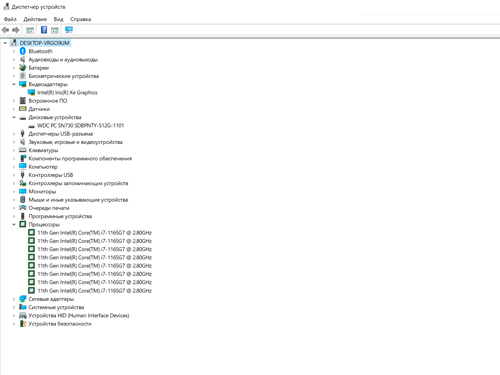Select Диспетчеры USB-разъема category label
500x375 pixels.
click(x=61, y=134)
